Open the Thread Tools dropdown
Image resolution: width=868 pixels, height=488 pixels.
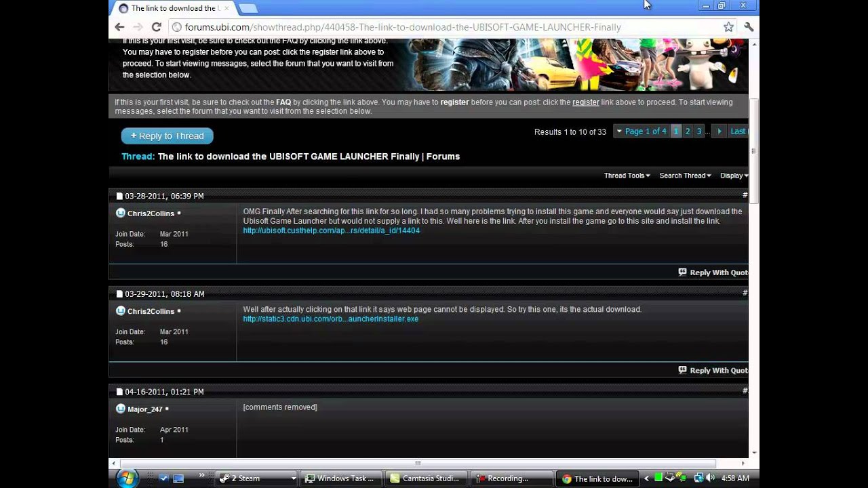pos(627,176)
